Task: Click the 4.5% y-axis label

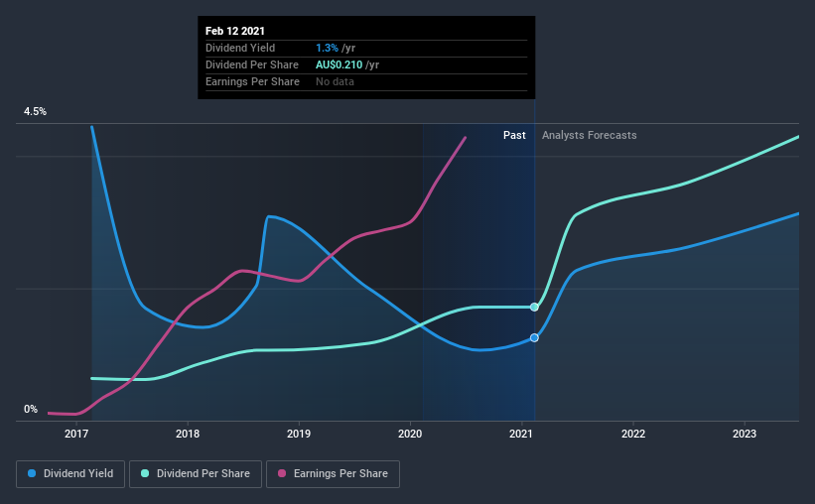Action: coord(35,112)
